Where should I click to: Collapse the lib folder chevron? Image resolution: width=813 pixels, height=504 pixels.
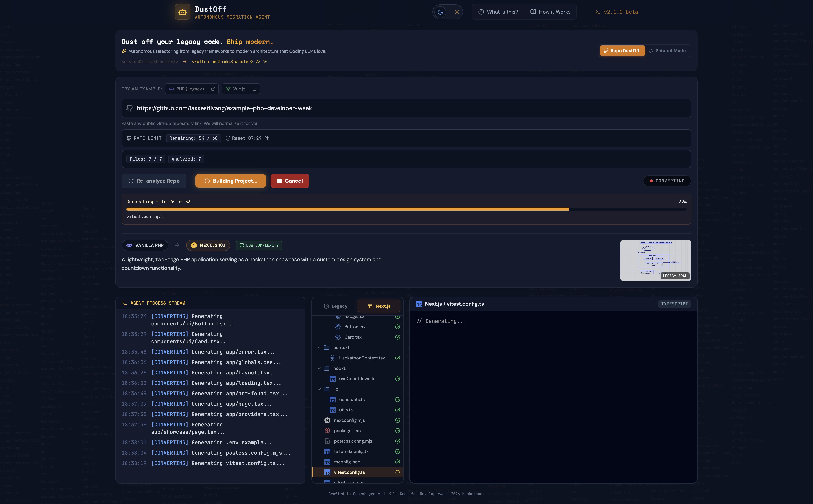[319, 389]
